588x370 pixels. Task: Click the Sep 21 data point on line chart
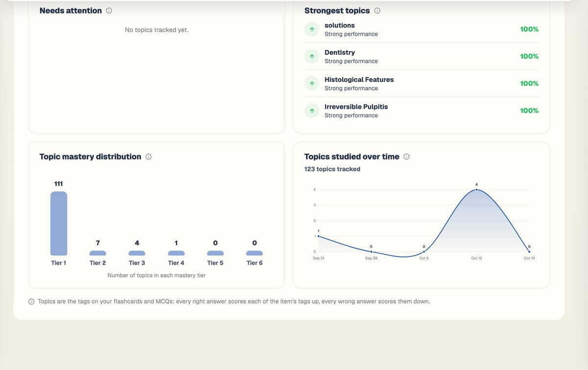tap(318, 236)
